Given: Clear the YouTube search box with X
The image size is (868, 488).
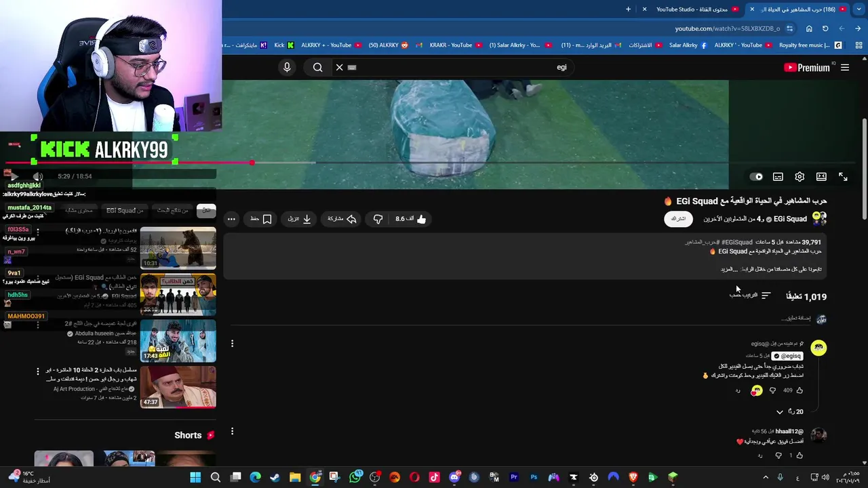Looking at the screenshot, I should pos(340,67).
